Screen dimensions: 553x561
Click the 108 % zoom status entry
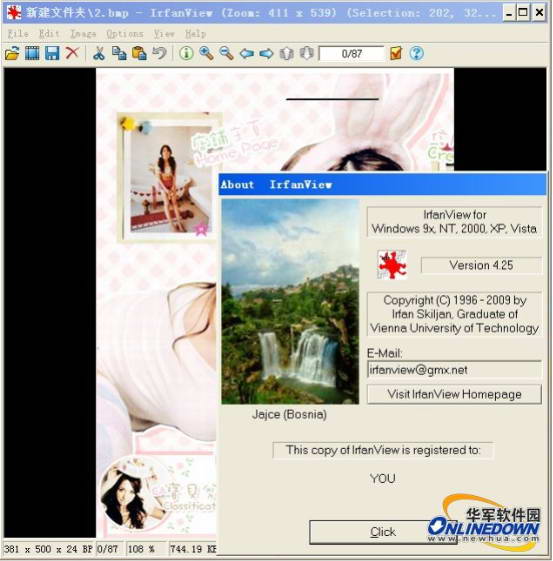(145, 549)
